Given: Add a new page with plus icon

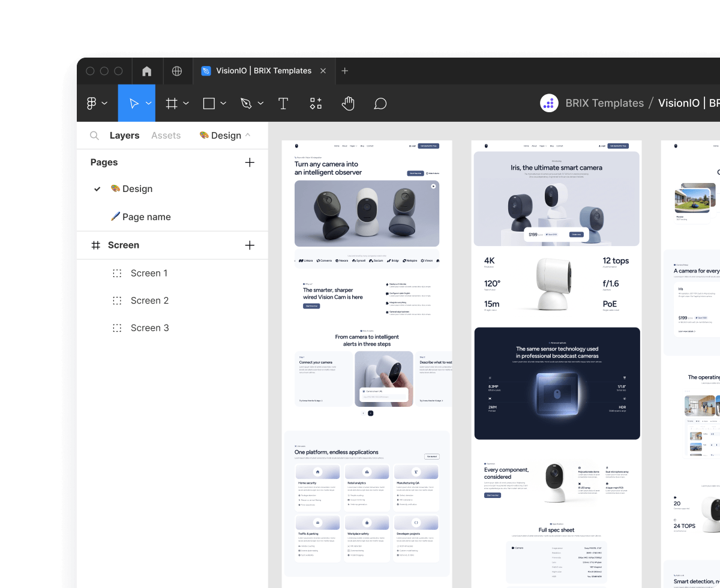Looking at the screenshot, I should click(250, 163).
